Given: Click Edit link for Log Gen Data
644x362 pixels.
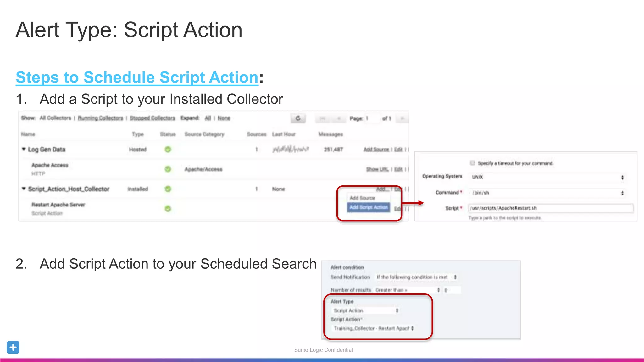Looking at the screenshot, I should (x=398, y=149).
